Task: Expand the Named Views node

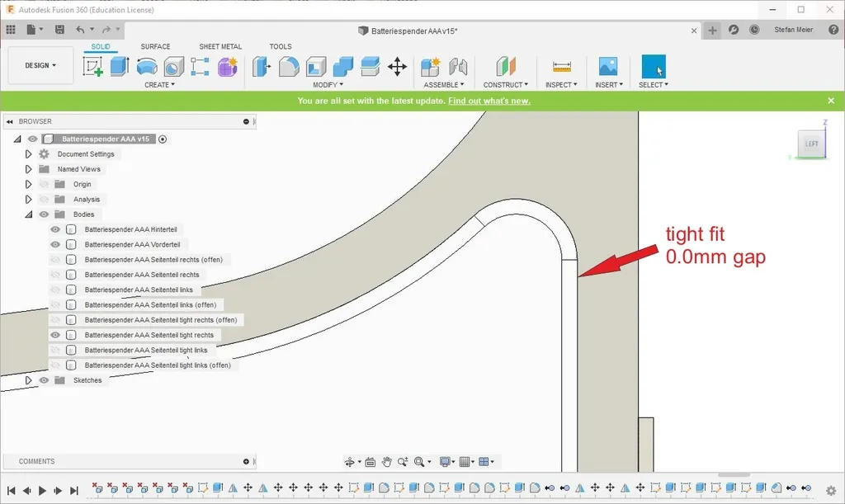Action: pos(29,169)
